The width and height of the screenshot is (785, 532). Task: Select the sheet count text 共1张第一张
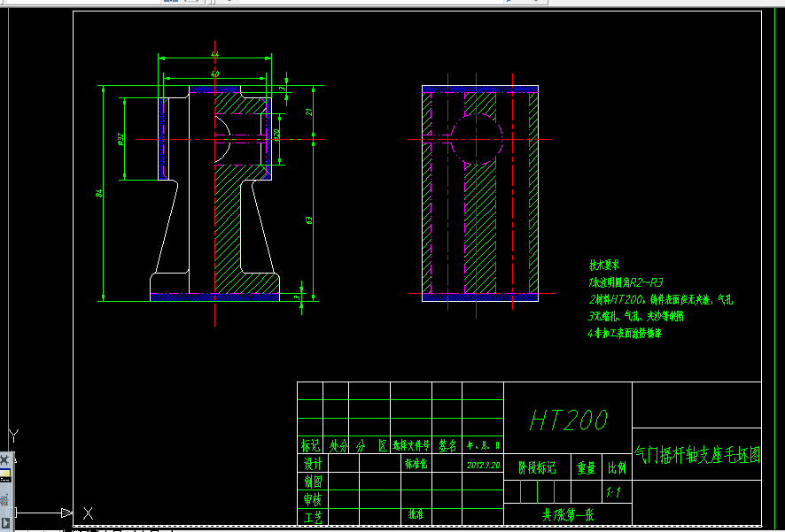click(568, 514)
